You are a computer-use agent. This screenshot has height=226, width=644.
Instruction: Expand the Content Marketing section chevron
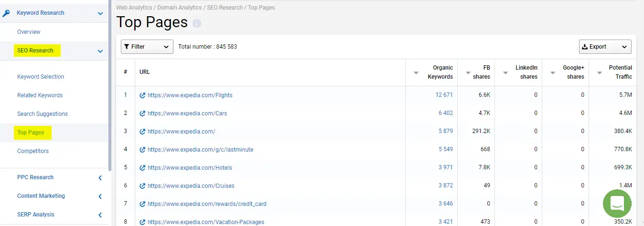[100, 196]
